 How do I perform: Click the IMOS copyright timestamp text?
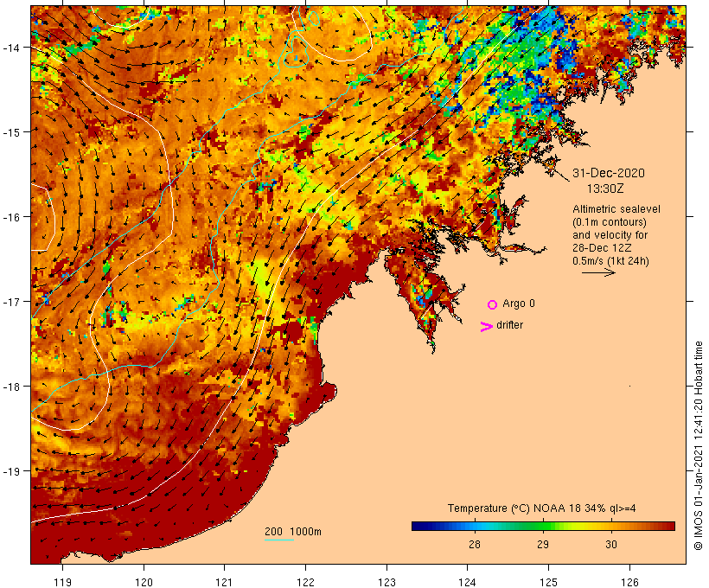point(698,446)
